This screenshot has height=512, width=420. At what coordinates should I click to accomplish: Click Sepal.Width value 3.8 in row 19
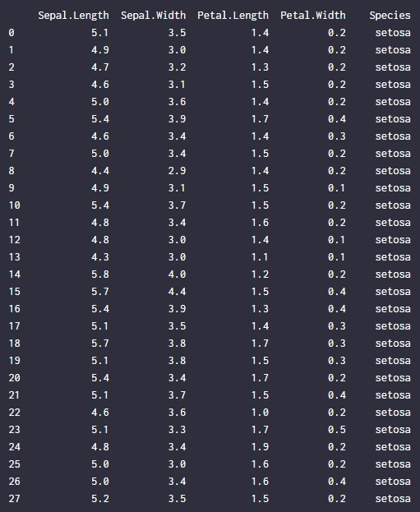pyautogui.click(x=177, y=361)
